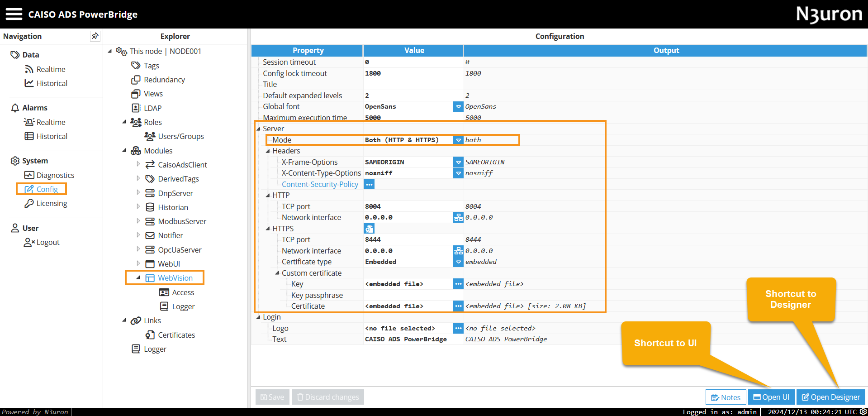Select Tags in Explorer

[145, 66]
